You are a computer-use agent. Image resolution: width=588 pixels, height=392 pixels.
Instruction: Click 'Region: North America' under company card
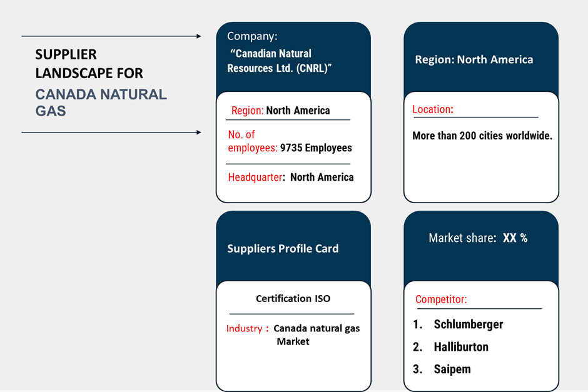pos(280,111)
